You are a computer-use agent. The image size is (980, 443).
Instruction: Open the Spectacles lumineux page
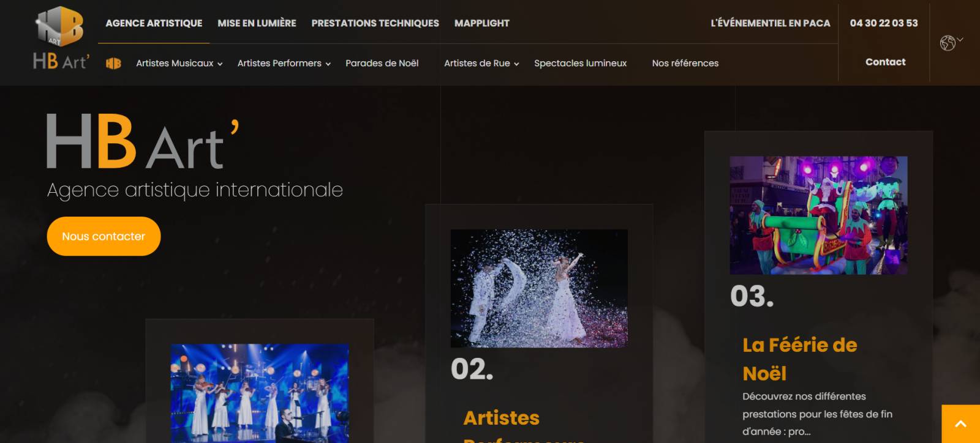pos(580,63)
